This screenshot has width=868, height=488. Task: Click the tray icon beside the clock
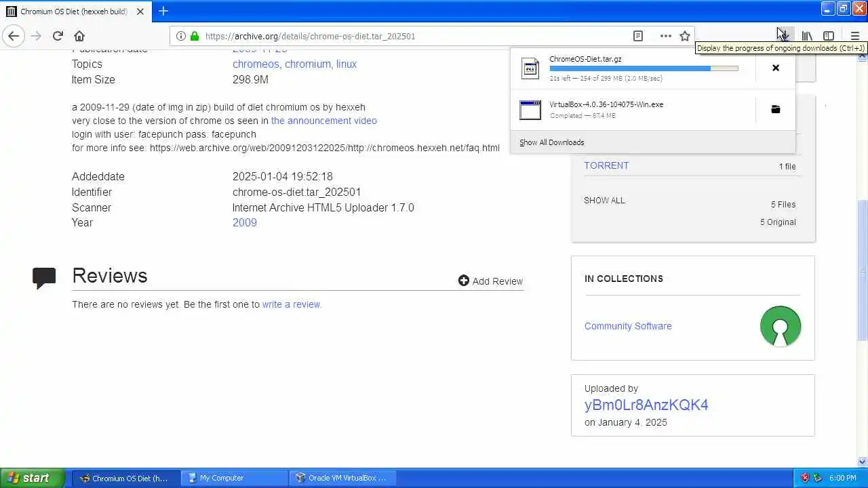point(817,478)
